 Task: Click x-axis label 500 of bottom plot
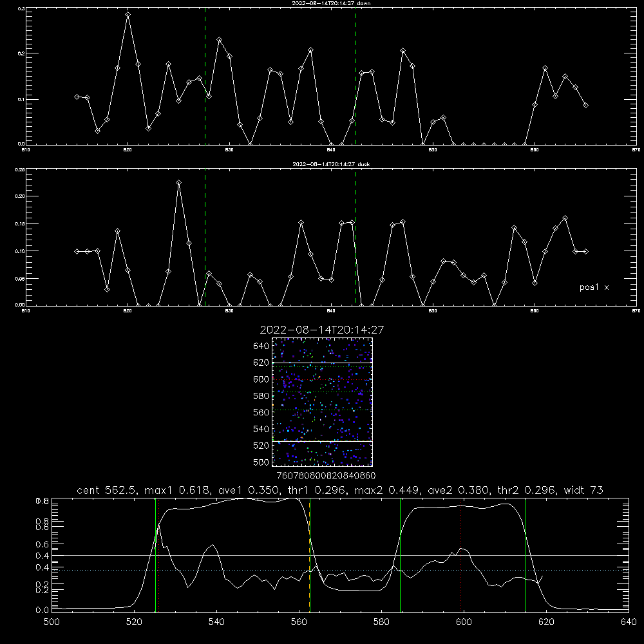[x=52, y=621]
